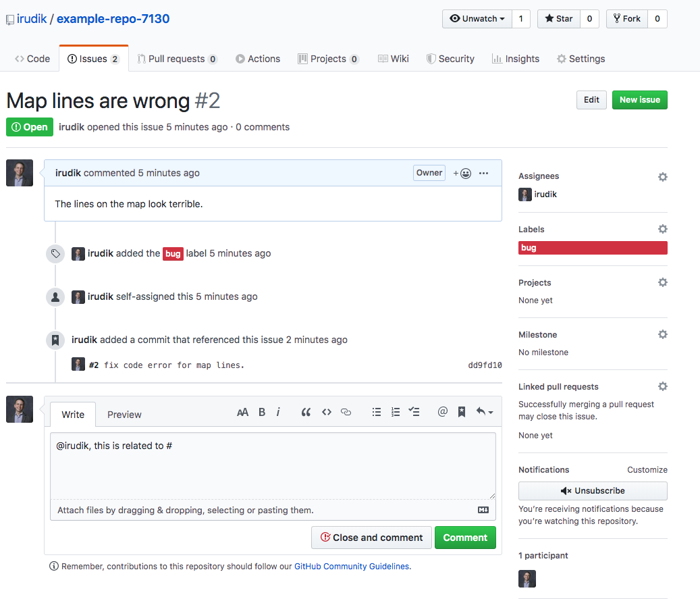Mention a user with the @ icon
The image size is (700, 599).
(x=443, y=412)
